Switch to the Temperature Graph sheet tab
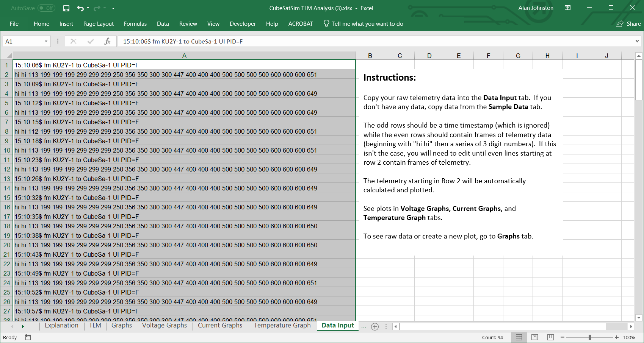Viewport: 644px width, 343px height. click(x=282, y=326)
